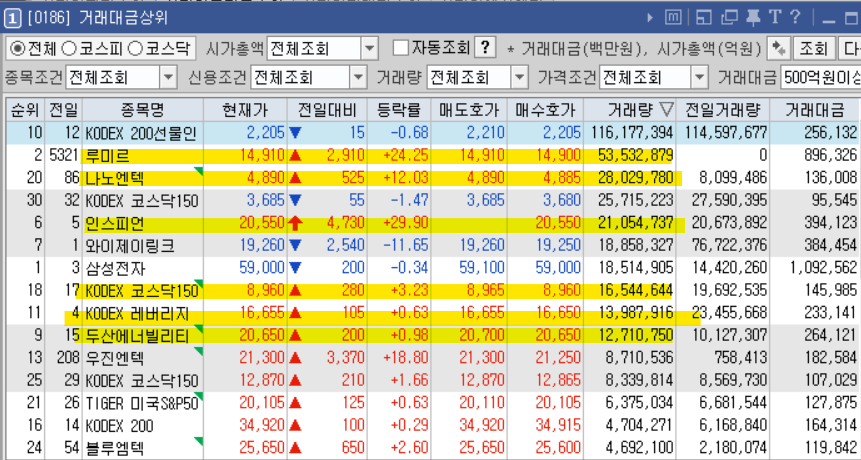Click the 매도호가 column header

click(x=469, y=110)
